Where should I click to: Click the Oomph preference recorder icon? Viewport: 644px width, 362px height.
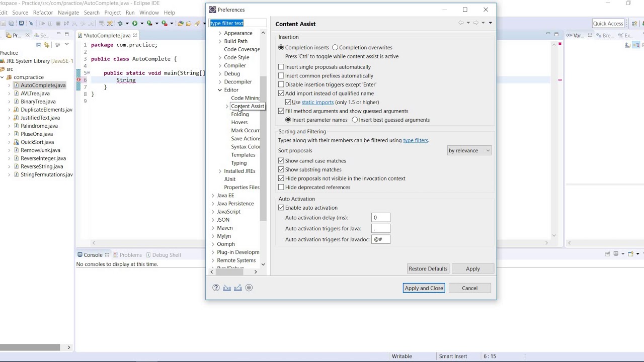[x=249, y=288]
